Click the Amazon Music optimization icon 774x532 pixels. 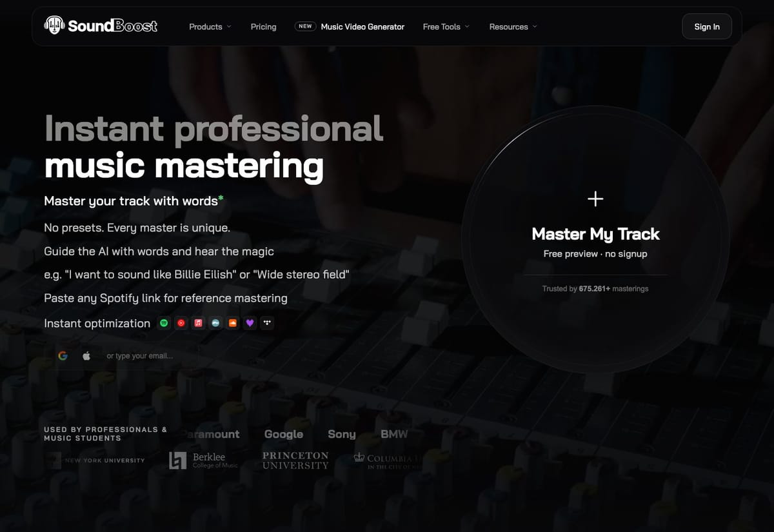pyautogui.click(x=215, y=323)
